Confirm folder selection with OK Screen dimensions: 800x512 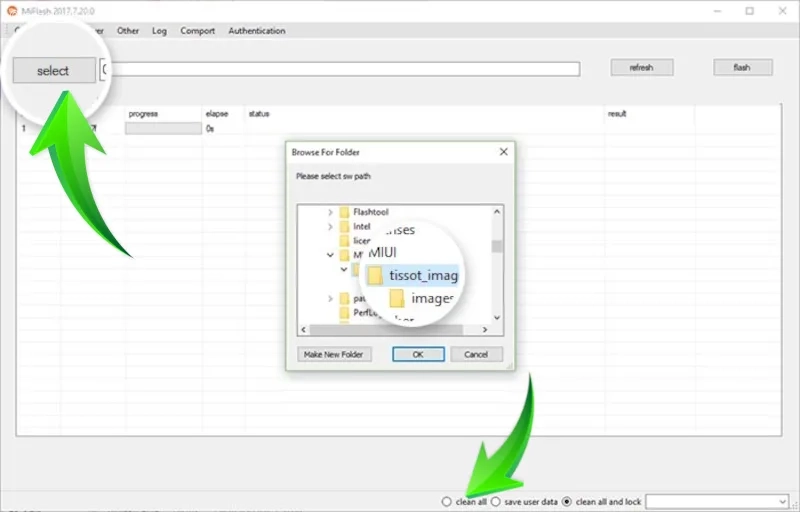pos(418,354)
